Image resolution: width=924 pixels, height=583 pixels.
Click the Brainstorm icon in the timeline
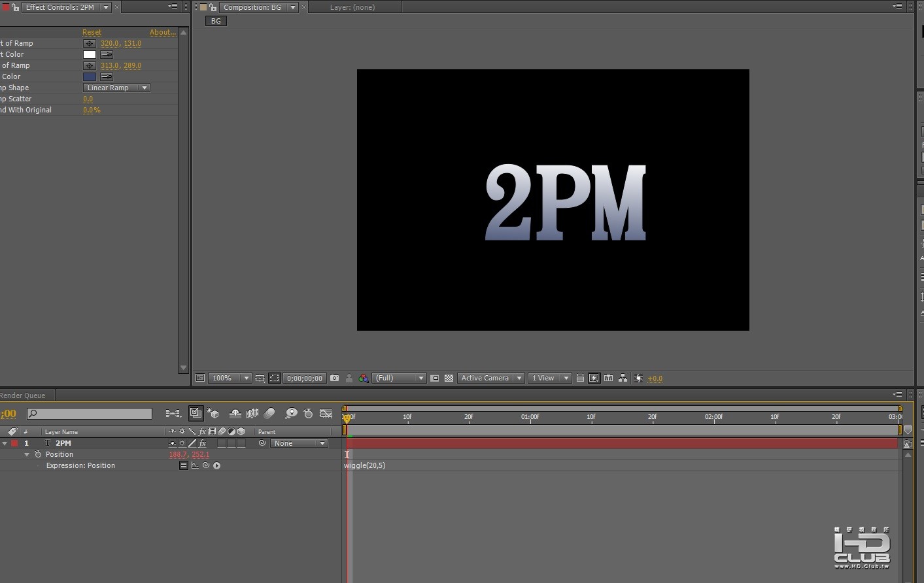[291, 414]
